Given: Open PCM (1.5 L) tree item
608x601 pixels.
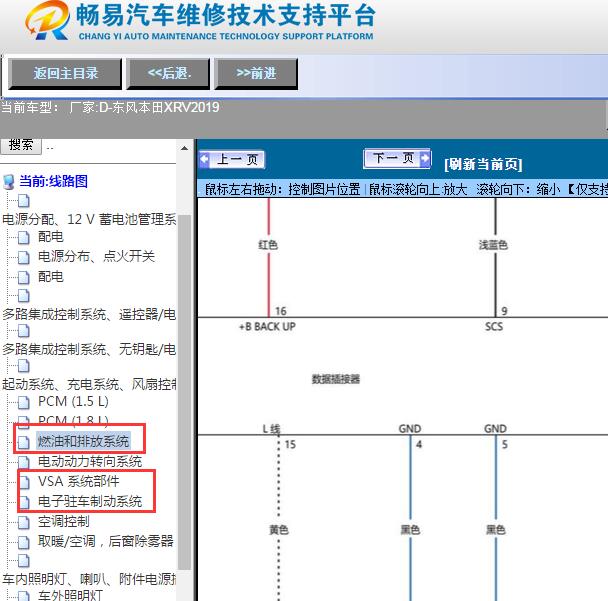Looking at the screenshot, I should pyautogui.click(x=73, y=401).
